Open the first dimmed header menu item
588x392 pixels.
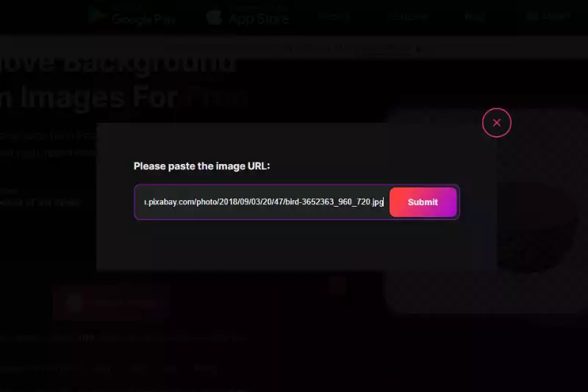(x=334, y=17)
